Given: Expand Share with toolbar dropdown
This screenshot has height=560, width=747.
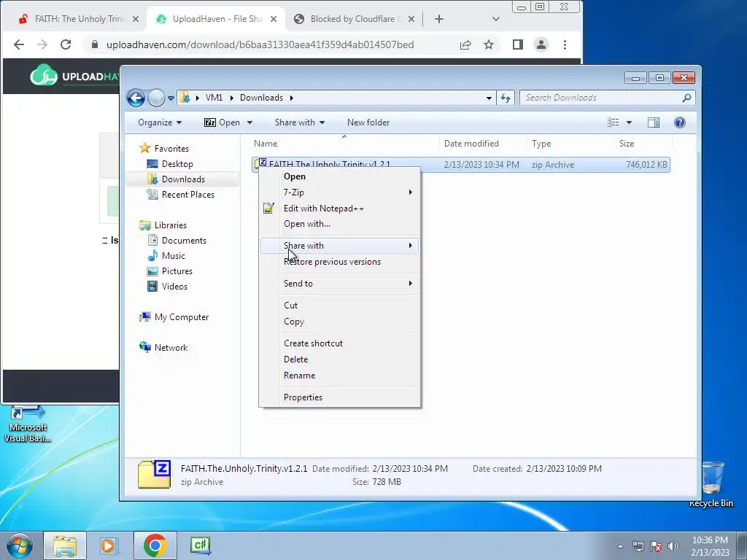Looking at the screenshot, I should 300,122.
